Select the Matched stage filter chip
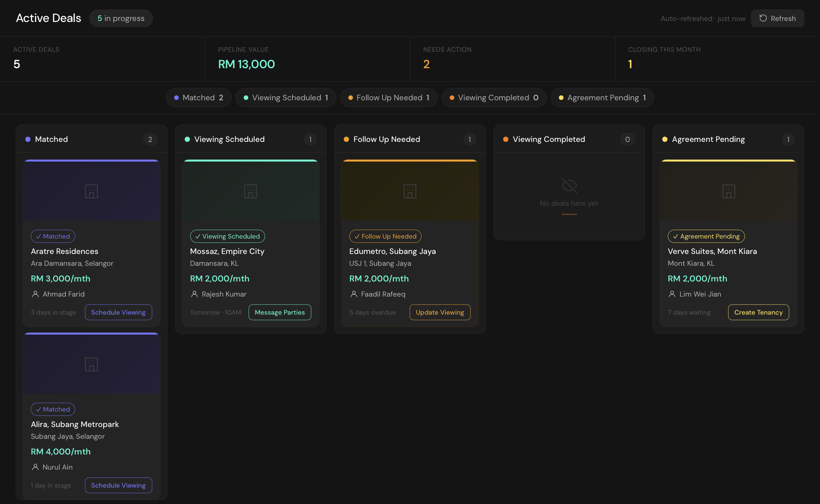Viewport: 820px width, 504px height. [x=198, y=98]
